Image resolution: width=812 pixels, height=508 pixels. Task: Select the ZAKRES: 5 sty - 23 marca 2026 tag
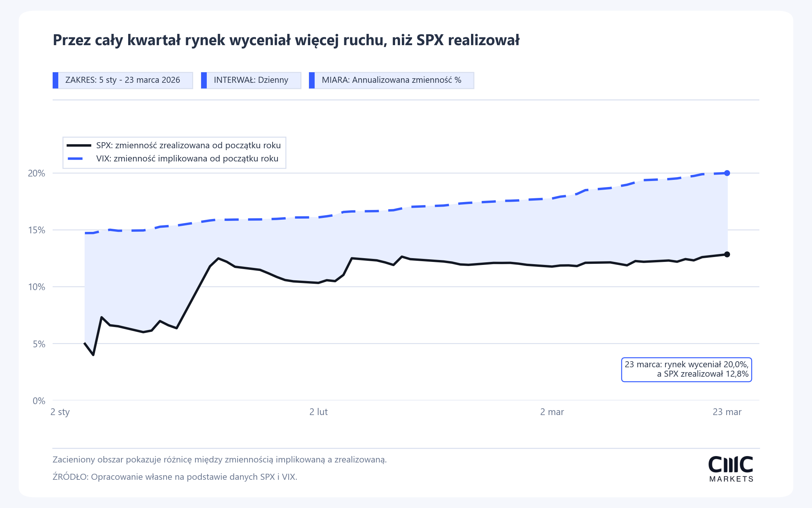pos(123,81)
